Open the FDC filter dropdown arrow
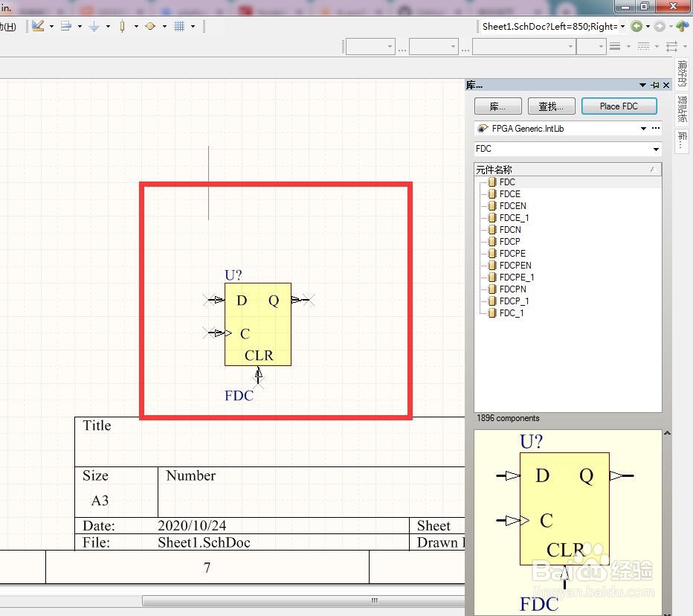The image size is (693, 616). point(657,149)
